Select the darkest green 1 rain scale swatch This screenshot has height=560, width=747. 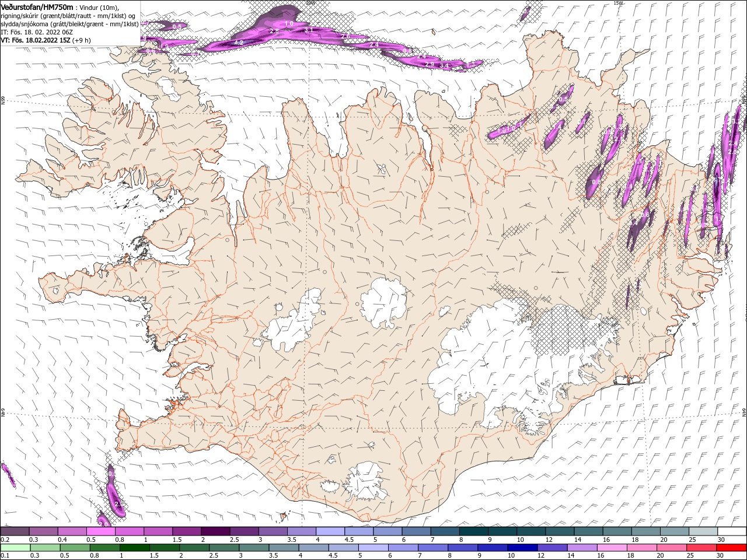click(134, 547)
